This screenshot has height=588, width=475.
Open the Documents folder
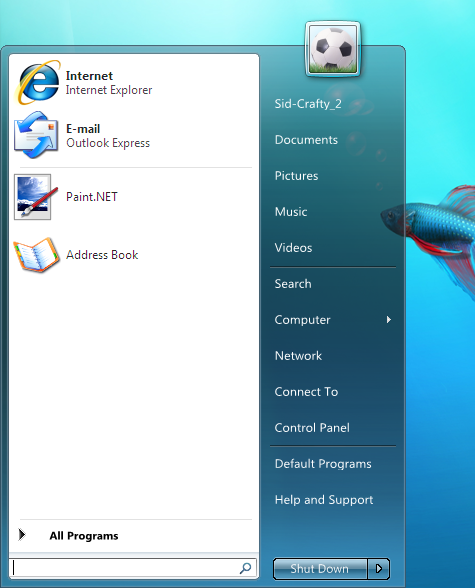pos(306,140)
